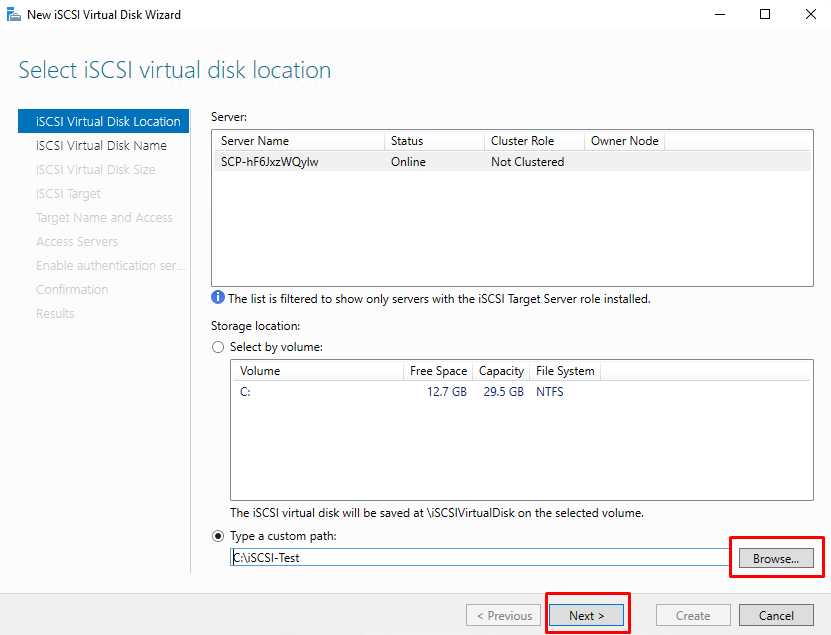Image resolution: width=831 pixels, height=635 pixels.
Task: Sort volumes by File System column
Action: (565, 371)
